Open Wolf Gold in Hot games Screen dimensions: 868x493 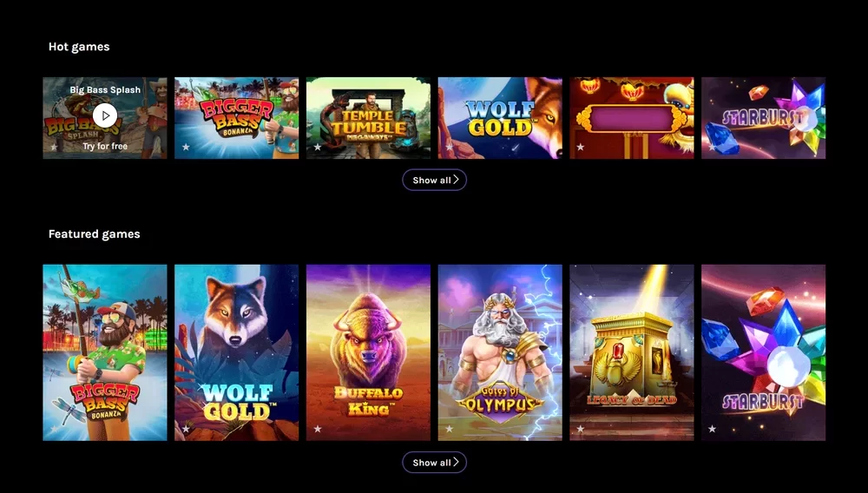(500, 118)
